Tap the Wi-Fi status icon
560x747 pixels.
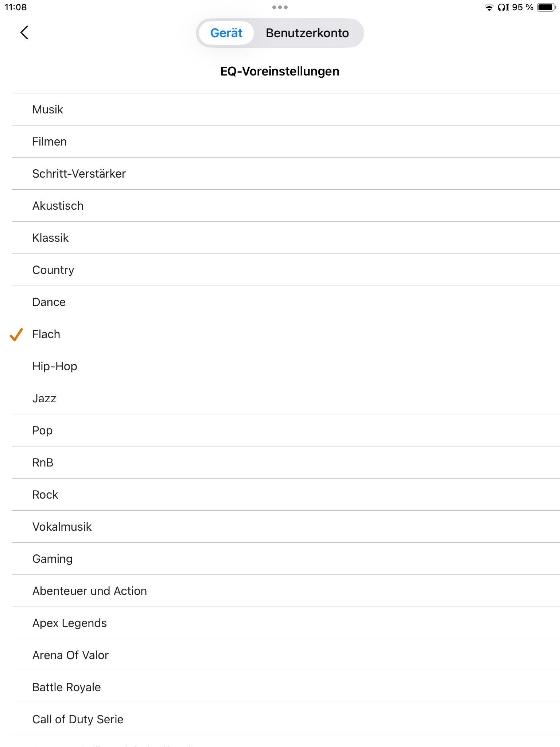pos(489,7)
